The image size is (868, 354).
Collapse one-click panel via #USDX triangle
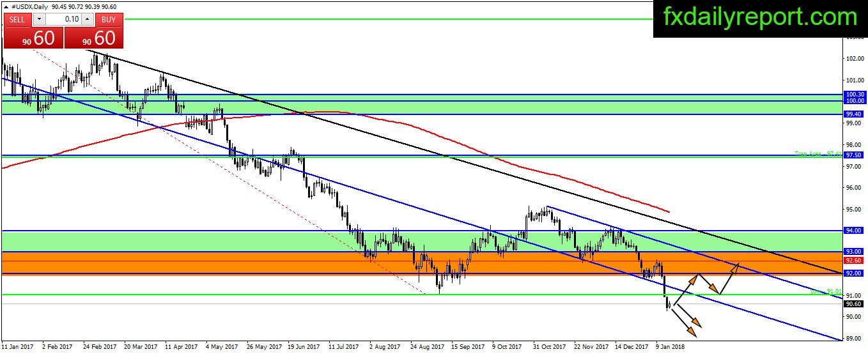6,7
